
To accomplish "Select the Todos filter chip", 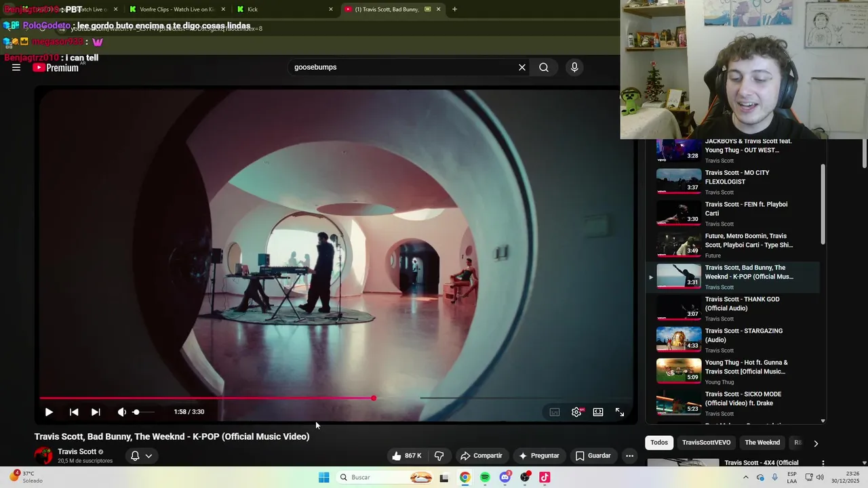I will point(659,443).
